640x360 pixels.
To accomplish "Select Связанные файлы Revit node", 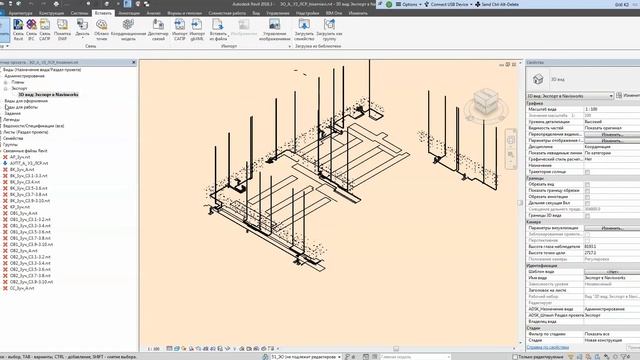I will point(25,151).
